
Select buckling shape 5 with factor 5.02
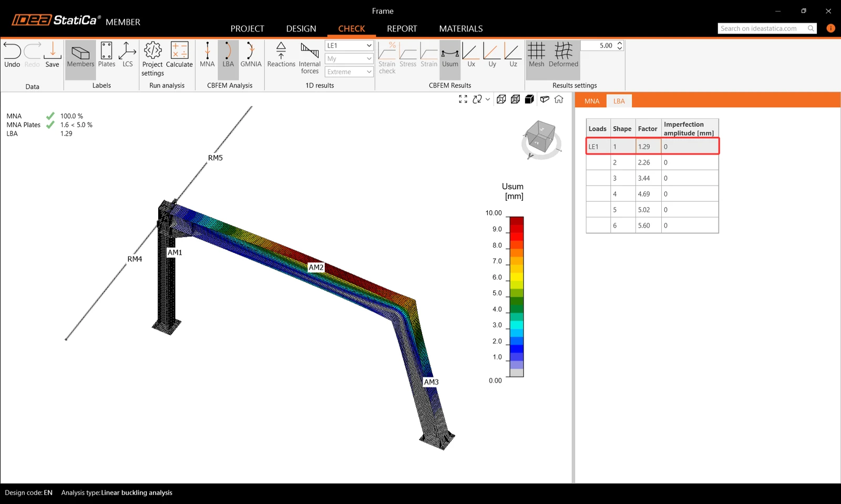tap(652, 210)
